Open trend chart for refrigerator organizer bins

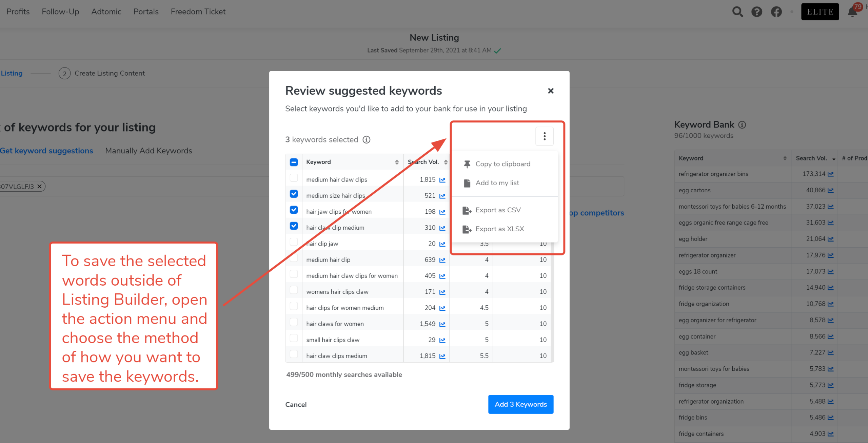coord(830,174)
